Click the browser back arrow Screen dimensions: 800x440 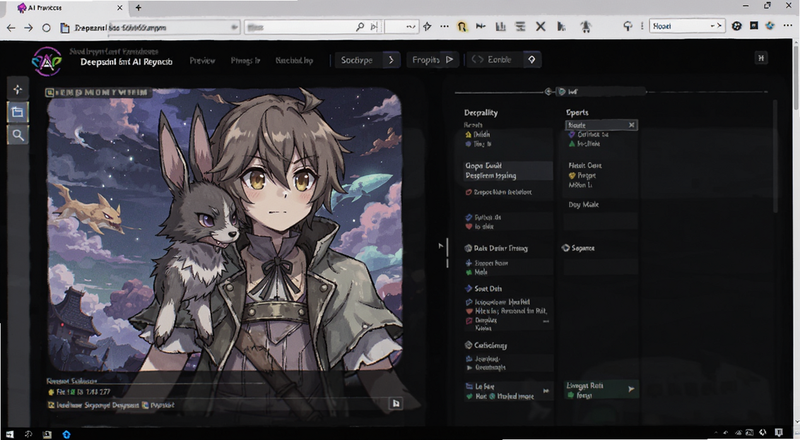pyautogui.click(x=11, y=28)
